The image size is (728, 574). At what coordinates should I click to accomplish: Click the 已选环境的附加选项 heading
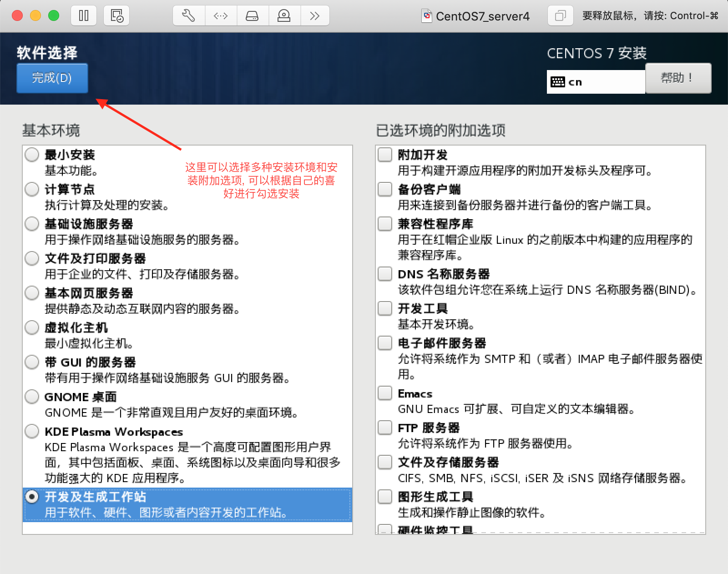point(441,131)
